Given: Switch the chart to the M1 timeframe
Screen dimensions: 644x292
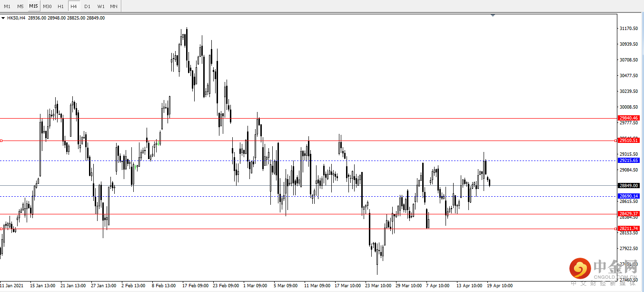Looking at the screenshot, I should tap(7, 6).
